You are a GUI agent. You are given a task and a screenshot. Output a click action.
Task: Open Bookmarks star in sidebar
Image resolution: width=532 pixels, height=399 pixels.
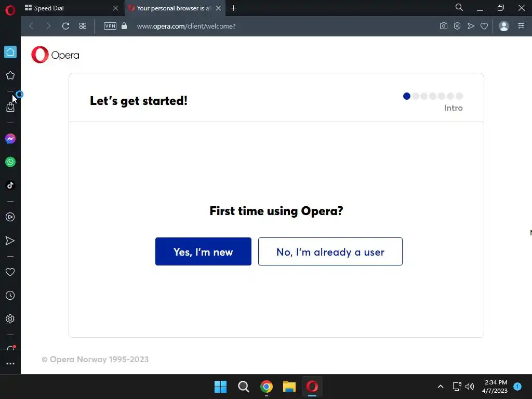10,75
